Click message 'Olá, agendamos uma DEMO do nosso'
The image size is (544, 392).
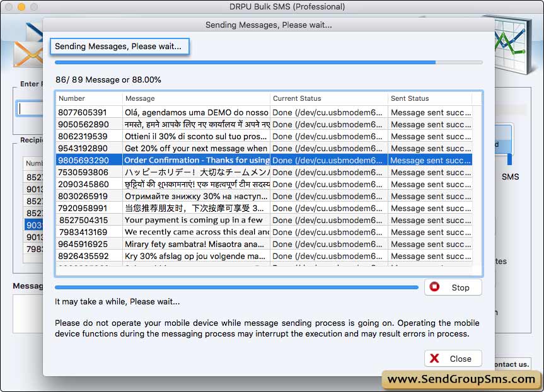click(197, 112)
